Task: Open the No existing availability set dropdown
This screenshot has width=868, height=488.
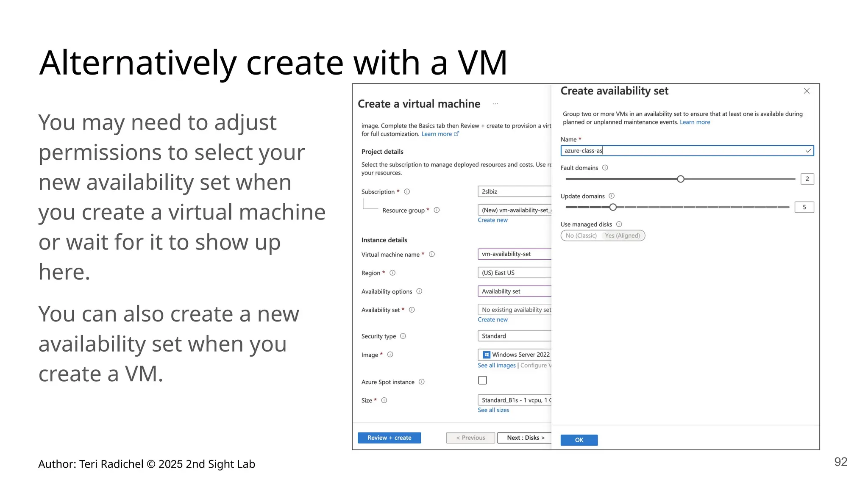Action: (515, 310)
